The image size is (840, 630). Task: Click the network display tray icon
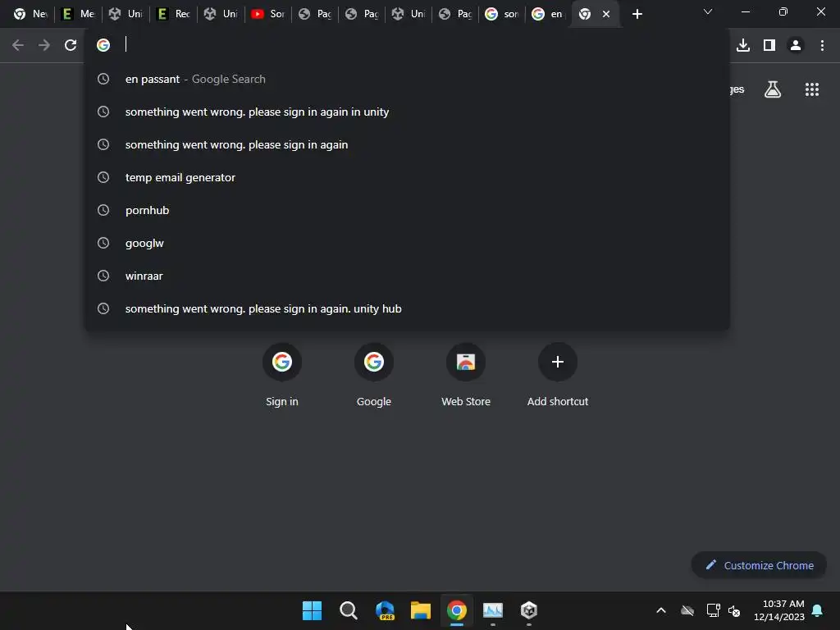click(713, 610)
